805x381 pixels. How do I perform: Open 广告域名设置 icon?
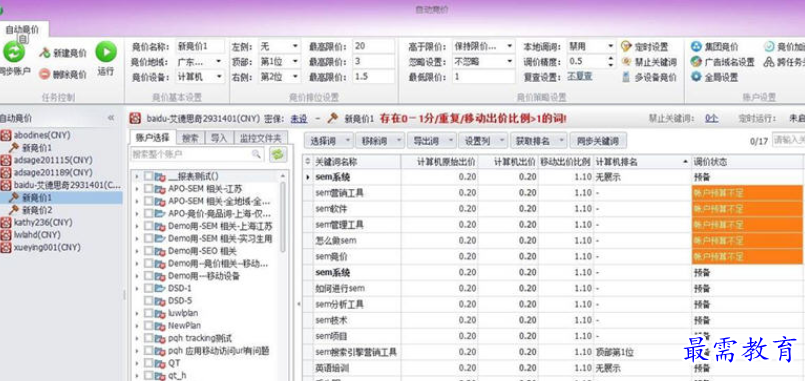click(696, 62)
